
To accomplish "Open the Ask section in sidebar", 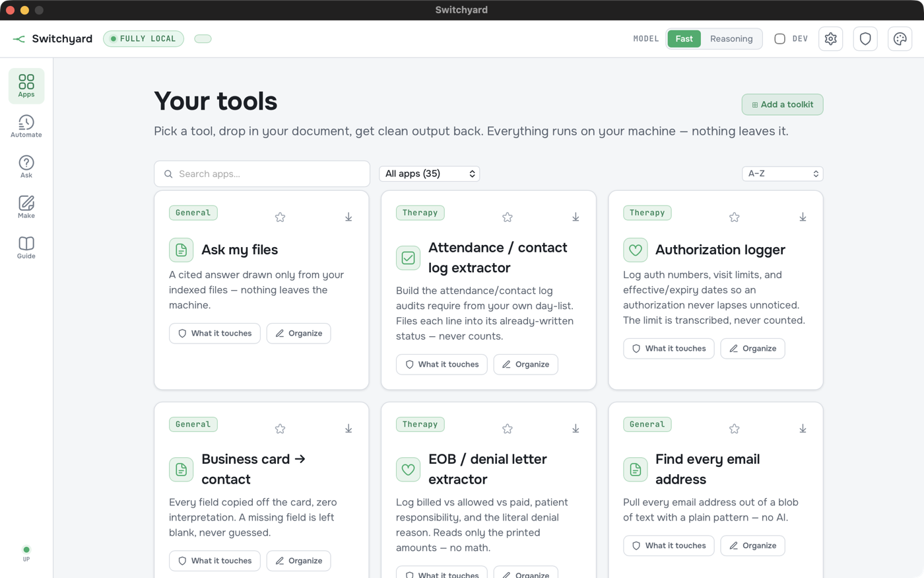I will (x=26, y=166).
